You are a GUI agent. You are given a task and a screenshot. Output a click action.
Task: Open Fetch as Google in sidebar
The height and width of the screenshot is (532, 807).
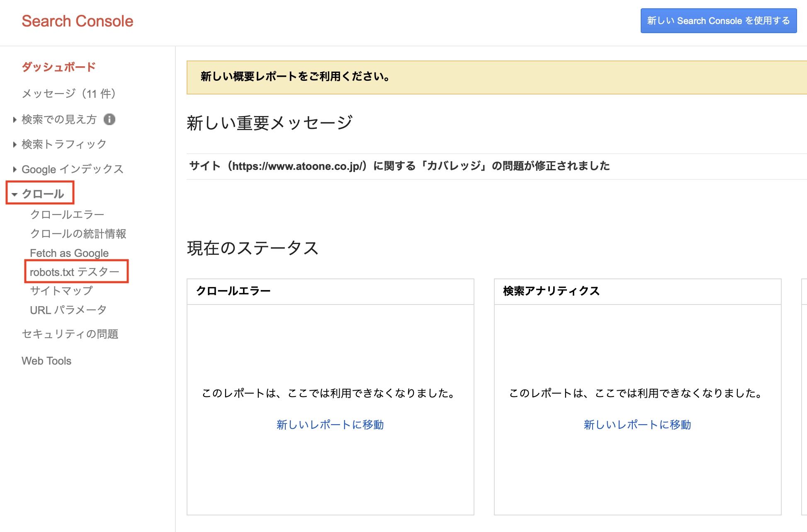pyautogui.click(x=69, y=253)
